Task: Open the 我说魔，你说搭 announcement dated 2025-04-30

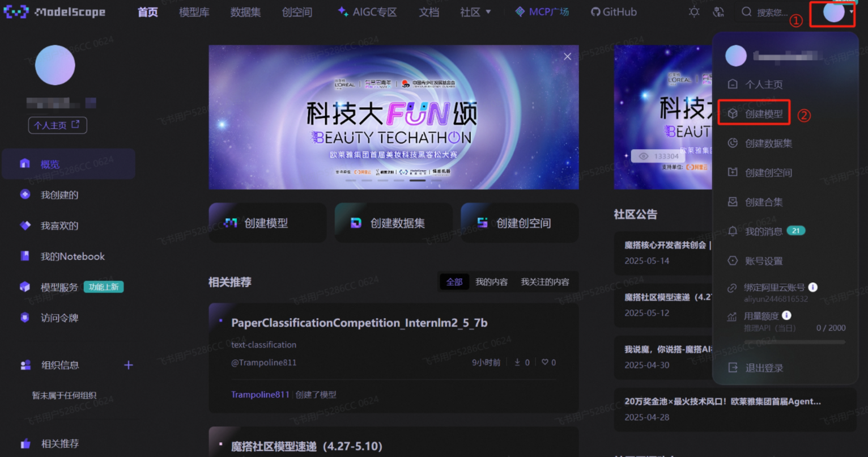Action: (668, 350)
